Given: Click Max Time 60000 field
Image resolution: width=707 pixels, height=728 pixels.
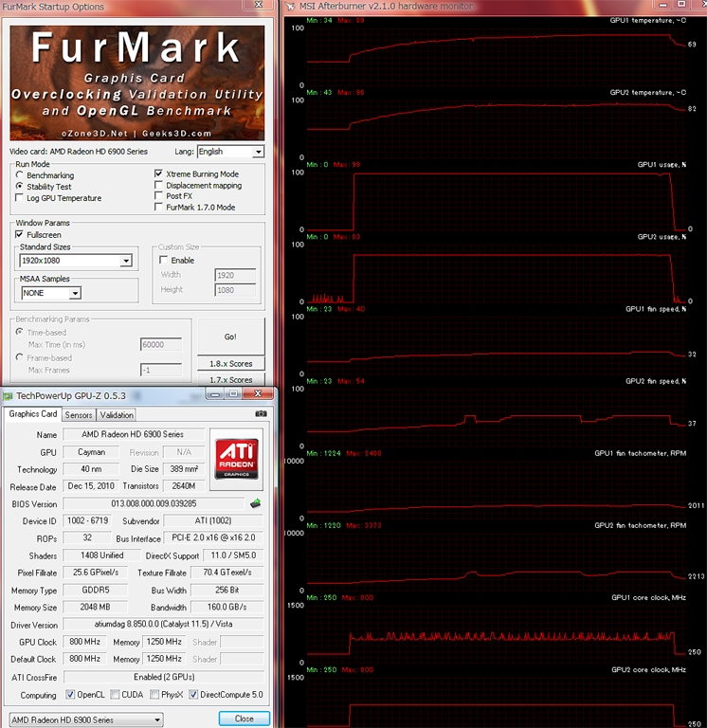Looking at the screenshot, I should [161, 344].
